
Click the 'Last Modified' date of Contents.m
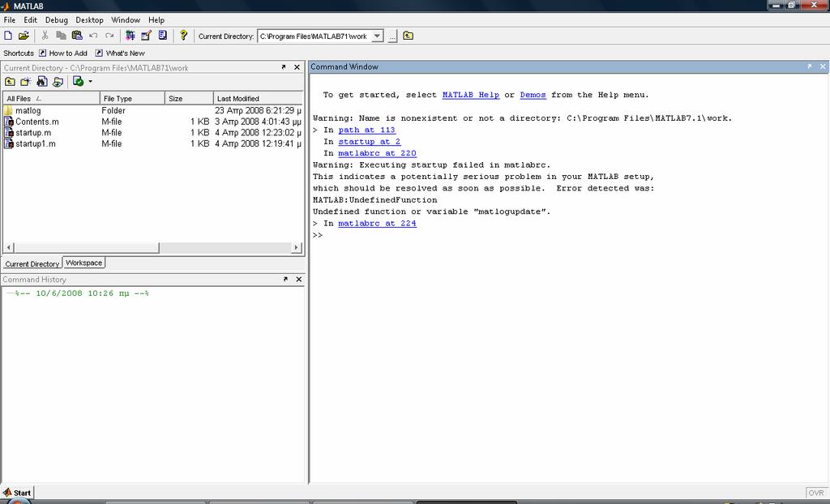pos(258,122)
